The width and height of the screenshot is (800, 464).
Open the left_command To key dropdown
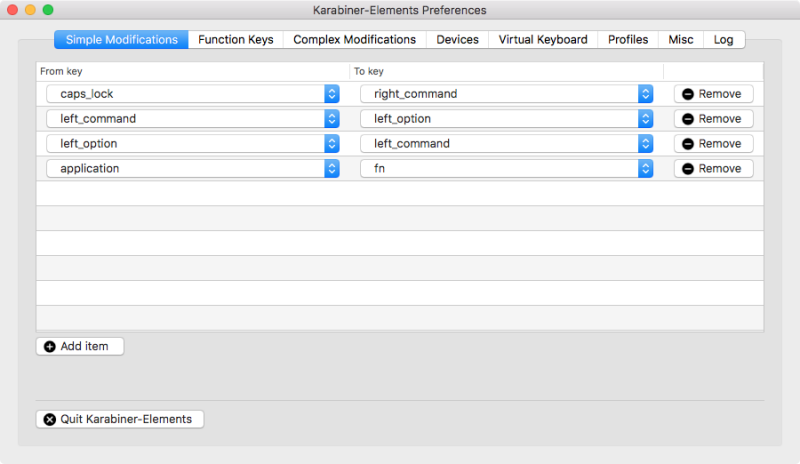click(507, 144)
